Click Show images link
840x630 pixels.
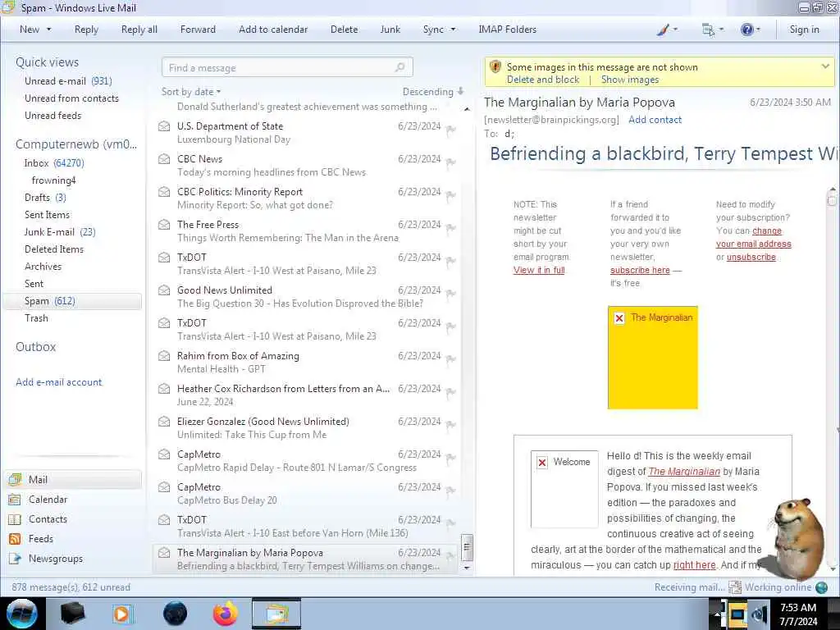[x=629, y=80]
